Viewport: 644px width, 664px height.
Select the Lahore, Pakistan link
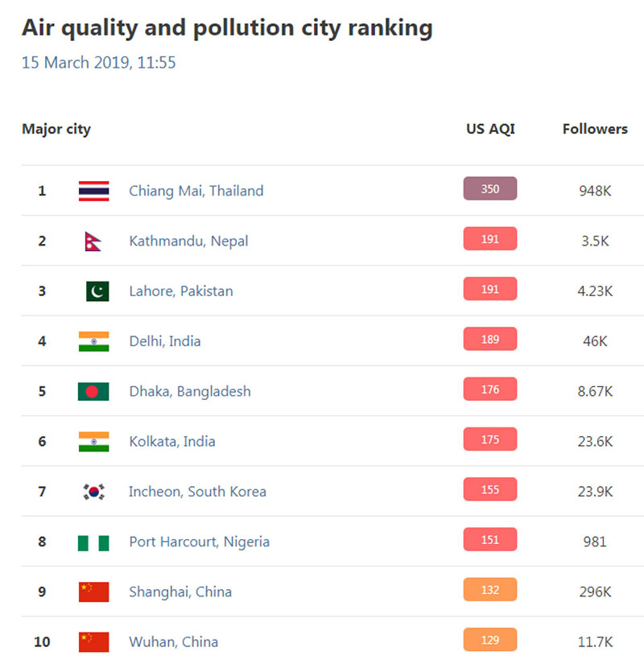tap(180, 291)
